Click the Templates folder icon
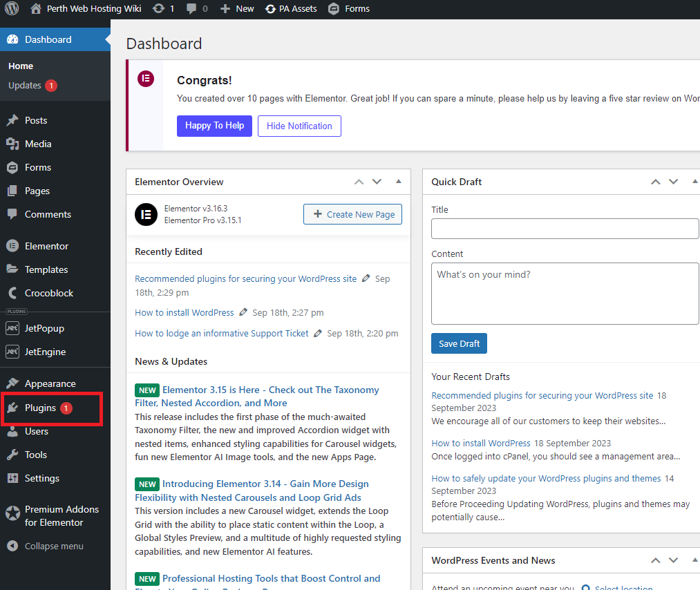 pyautogui.click(x=12, y=269)
